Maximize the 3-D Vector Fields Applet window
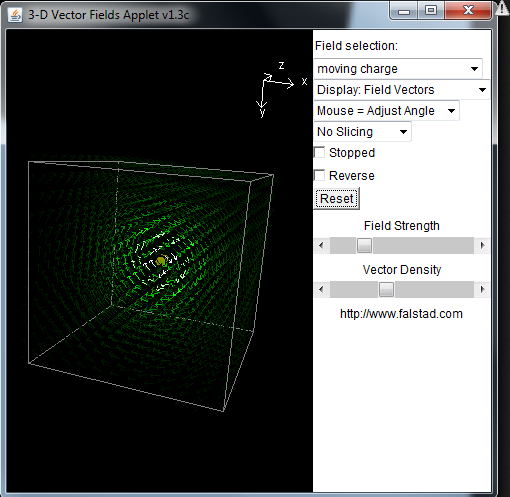 coord(431,11)
